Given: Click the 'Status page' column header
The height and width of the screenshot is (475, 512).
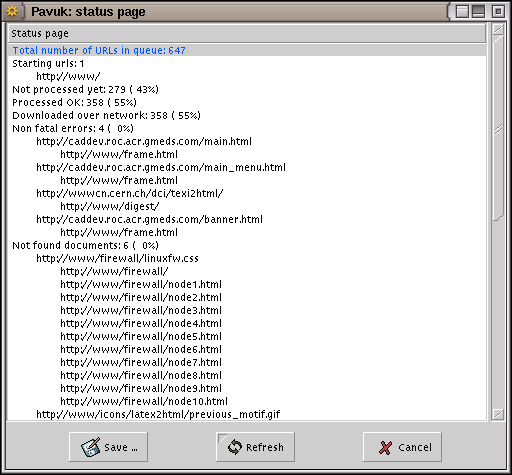Looking at the screenshot, I should [x=247, y=33].
